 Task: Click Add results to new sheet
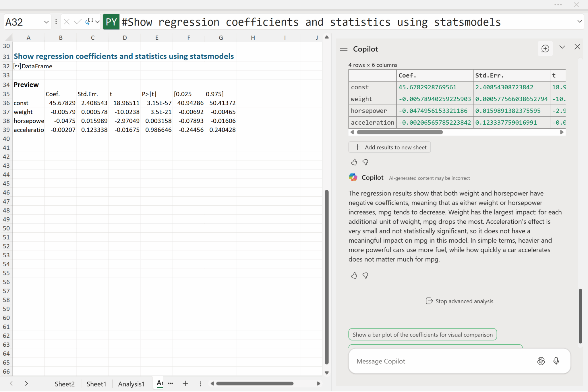pos(389,147)
